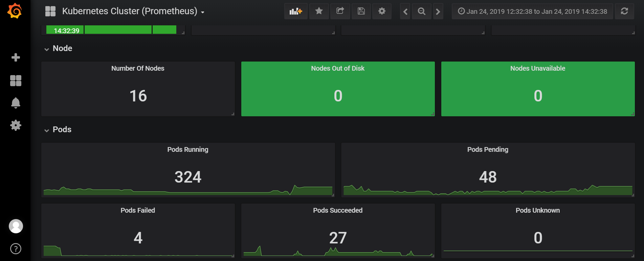
Task: Click the Nodes Out of Disk panel title
Action: pos(338,68)
